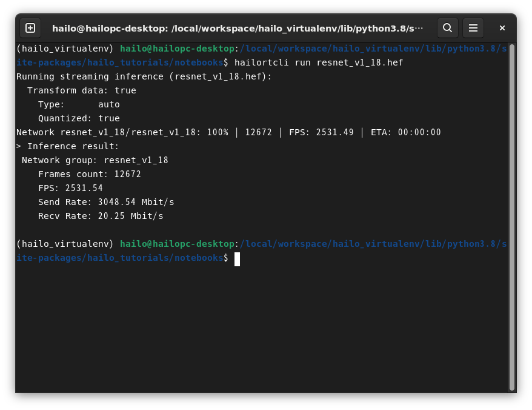Click the vertical scrollbar of terminal

click(x=512, y=217)
